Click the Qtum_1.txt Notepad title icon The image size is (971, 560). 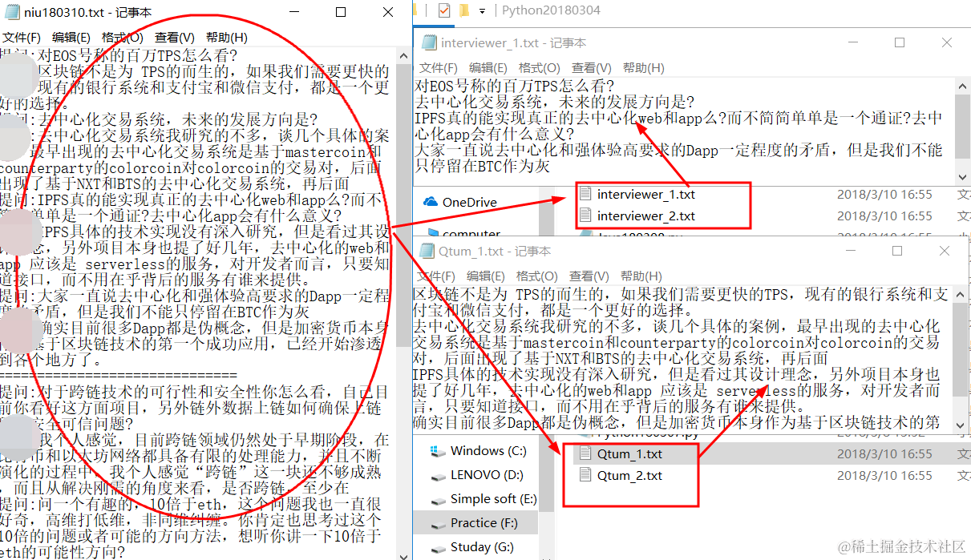pos(427,252)
